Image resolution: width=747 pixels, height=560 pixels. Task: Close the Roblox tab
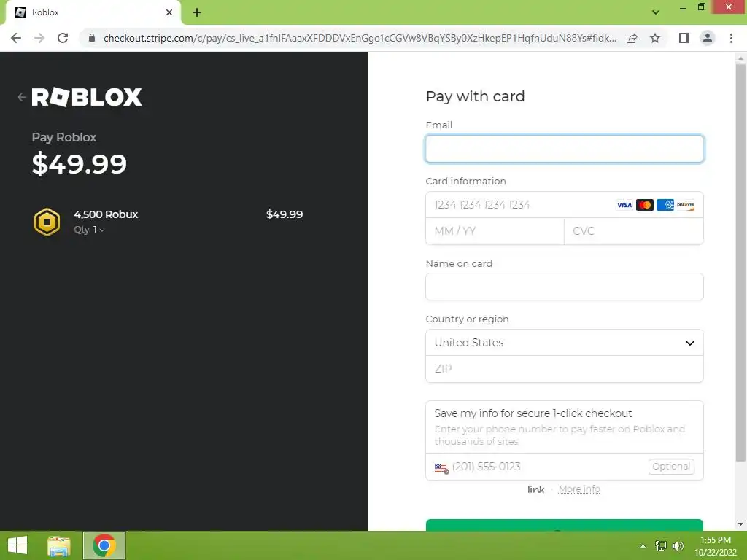[x=169, y=12]
